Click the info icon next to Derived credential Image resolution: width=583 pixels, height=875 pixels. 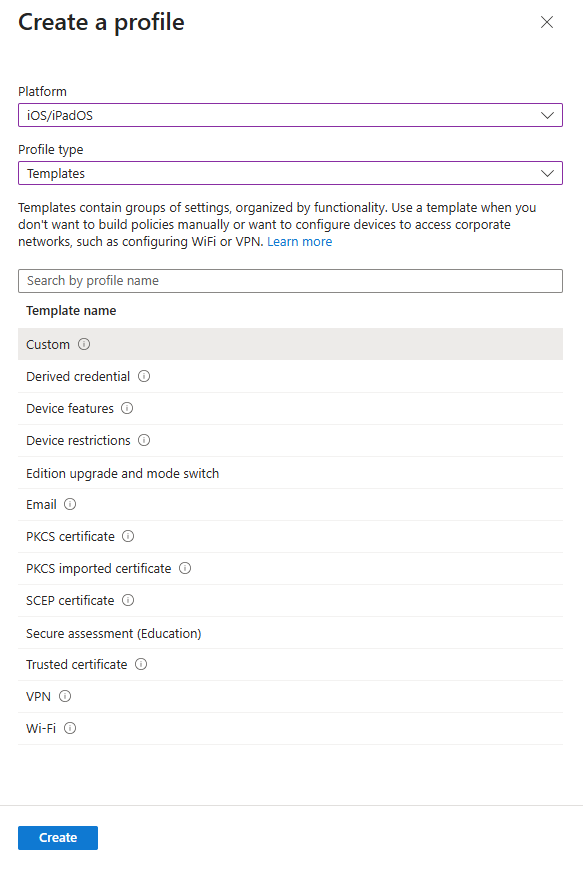click(x=144, y=376)
